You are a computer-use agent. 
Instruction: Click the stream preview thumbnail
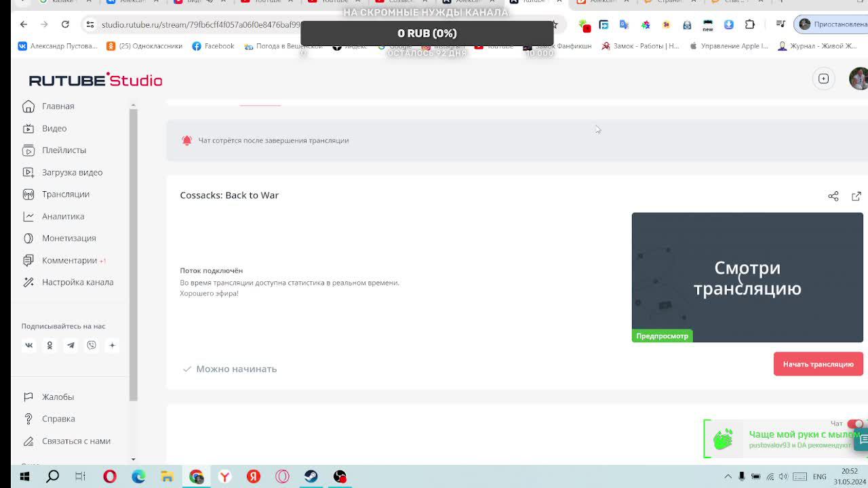click(x=747, y=277)
